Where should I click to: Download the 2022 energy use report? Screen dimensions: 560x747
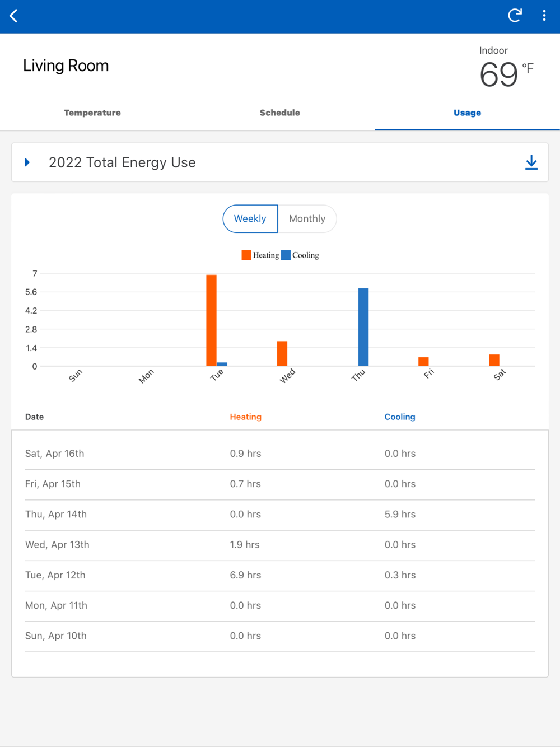[x=531, y=162]
